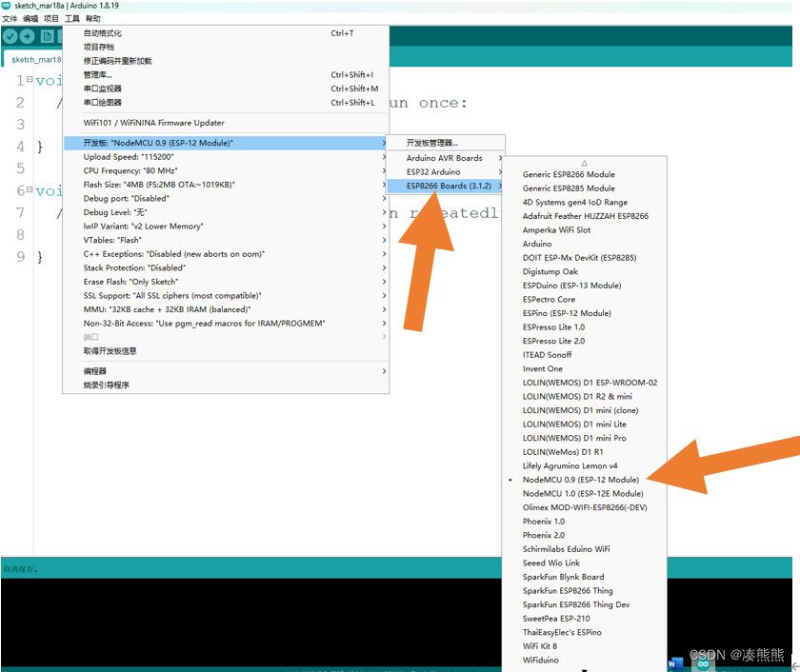The width and height of the screenshot is (800, 672).
Task: Select ITEAD Sonoff board
Action: point(585,355)
